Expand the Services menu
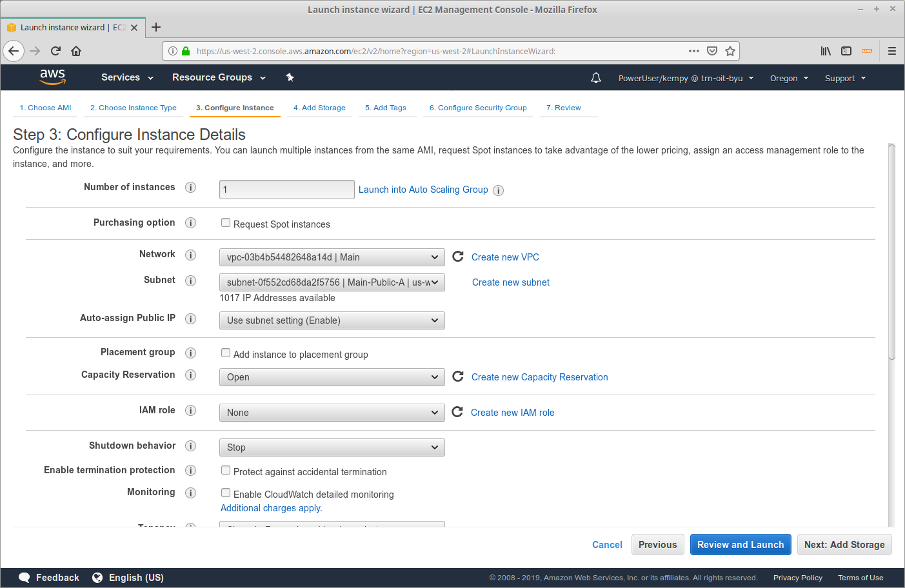The image size is (905, 588). pos(127,77)
